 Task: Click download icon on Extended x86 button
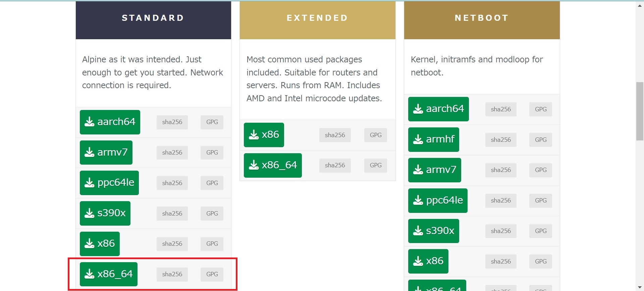254,135
